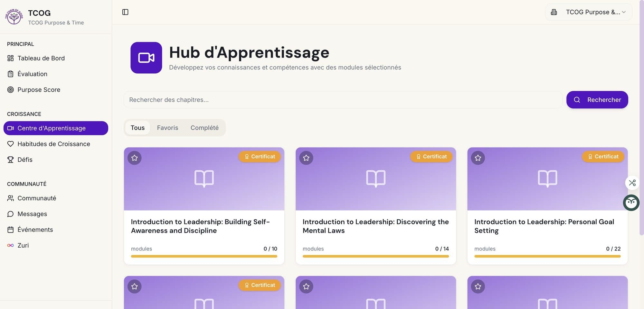
Task: Open Personal Goal Setting course title
Action: point(544,226)
